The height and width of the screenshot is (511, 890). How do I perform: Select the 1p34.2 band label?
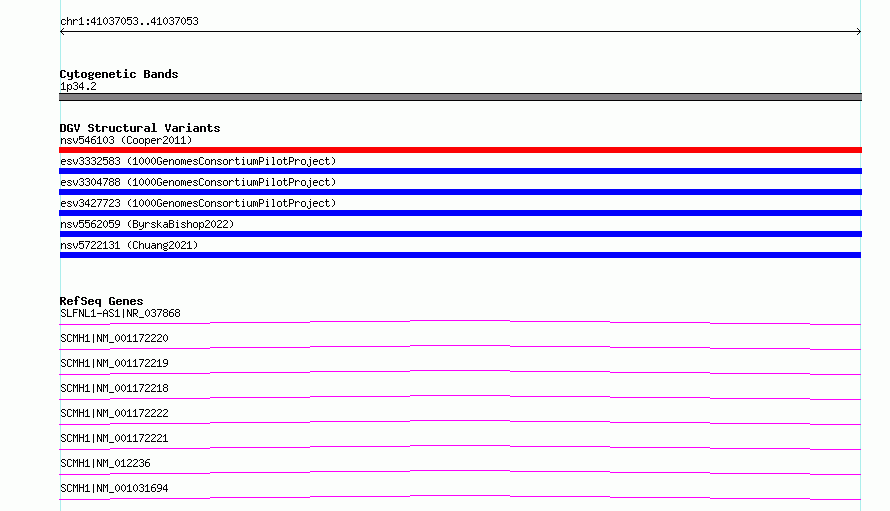coord(78,86)
